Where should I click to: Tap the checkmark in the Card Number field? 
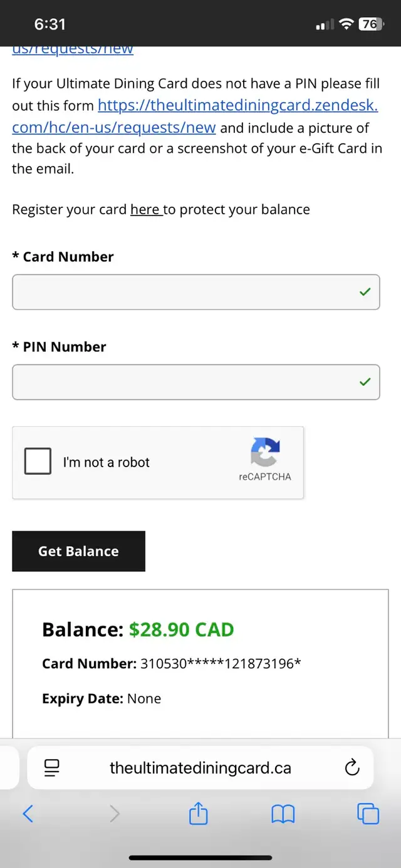point(365,292)
